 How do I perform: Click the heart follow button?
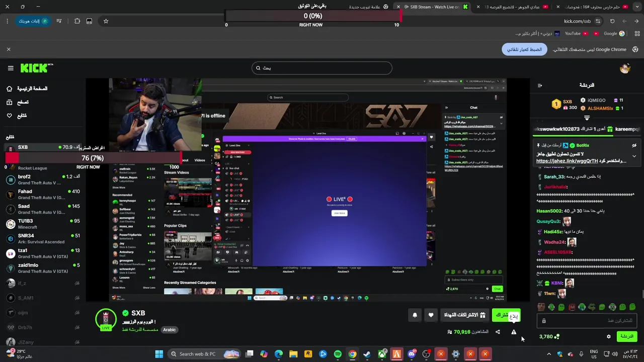pyautogui.click(x=431, y=315)
